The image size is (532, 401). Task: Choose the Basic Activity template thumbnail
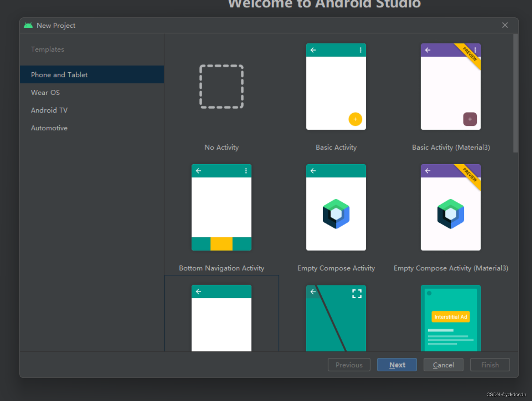point(336,87)
